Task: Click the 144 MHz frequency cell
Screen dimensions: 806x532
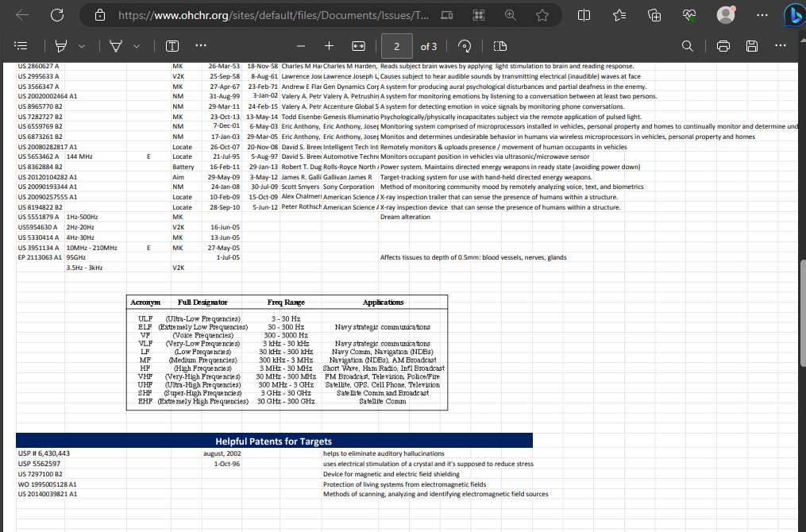Action: (79, 156)
